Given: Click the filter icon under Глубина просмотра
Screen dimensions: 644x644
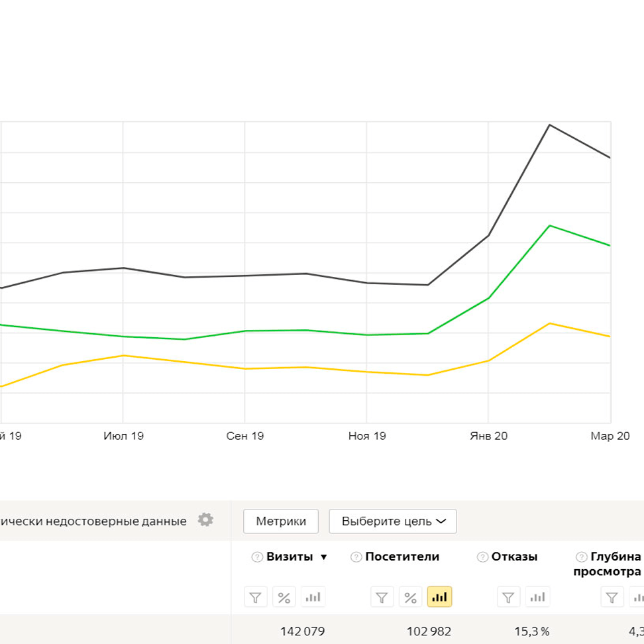Looking at the screenshot, I should 612,597.
